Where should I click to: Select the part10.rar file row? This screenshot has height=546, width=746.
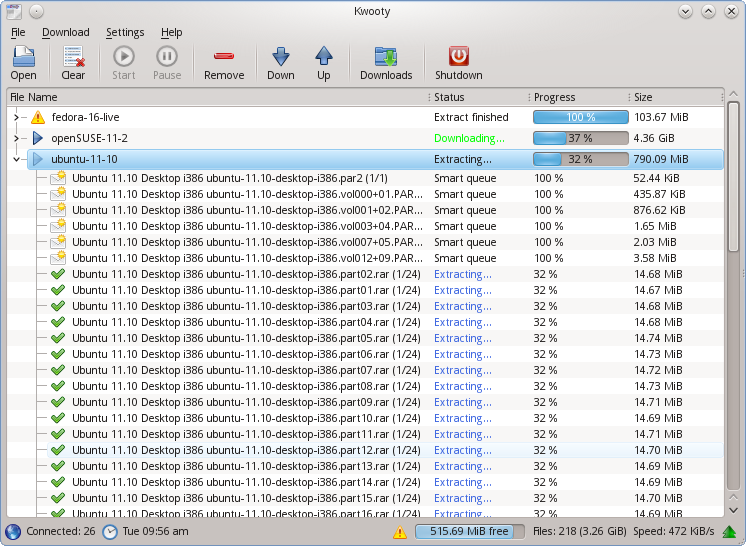[x=385, y=418]
